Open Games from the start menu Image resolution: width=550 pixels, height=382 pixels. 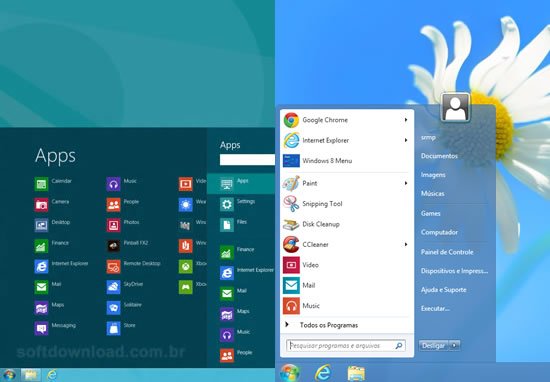pos(430,213)
